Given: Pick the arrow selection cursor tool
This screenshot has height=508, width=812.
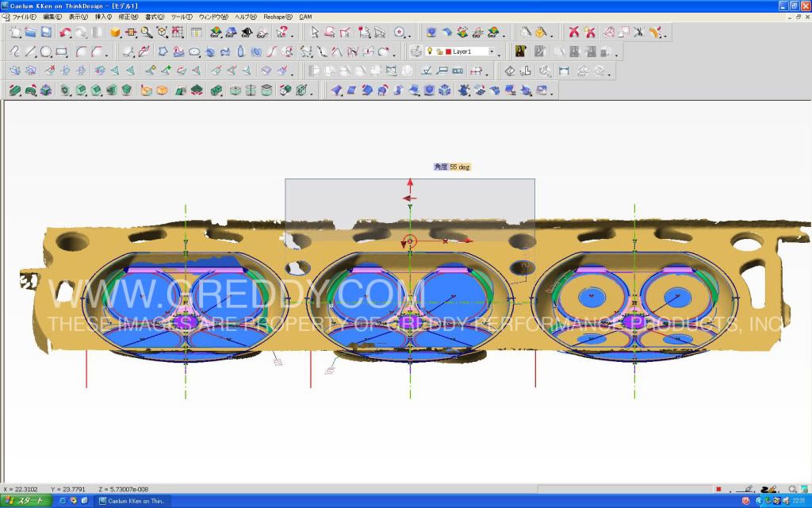Looking at the screenshot, I should pos(314,32).
